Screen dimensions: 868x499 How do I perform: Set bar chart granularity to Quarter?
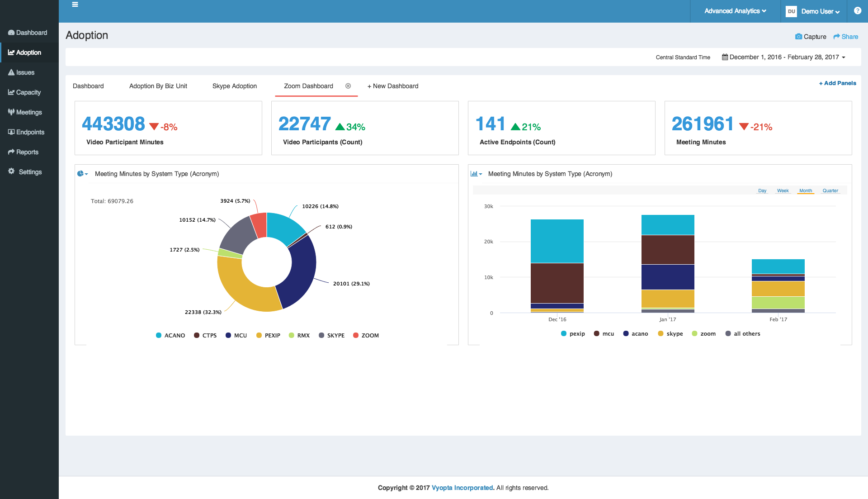pyautogui.click(x=830, y=190)
